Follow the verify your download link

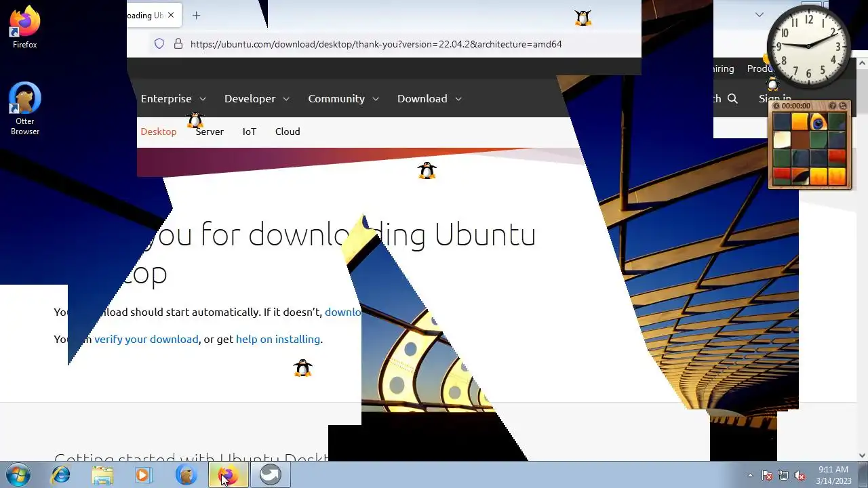[146, 339]
